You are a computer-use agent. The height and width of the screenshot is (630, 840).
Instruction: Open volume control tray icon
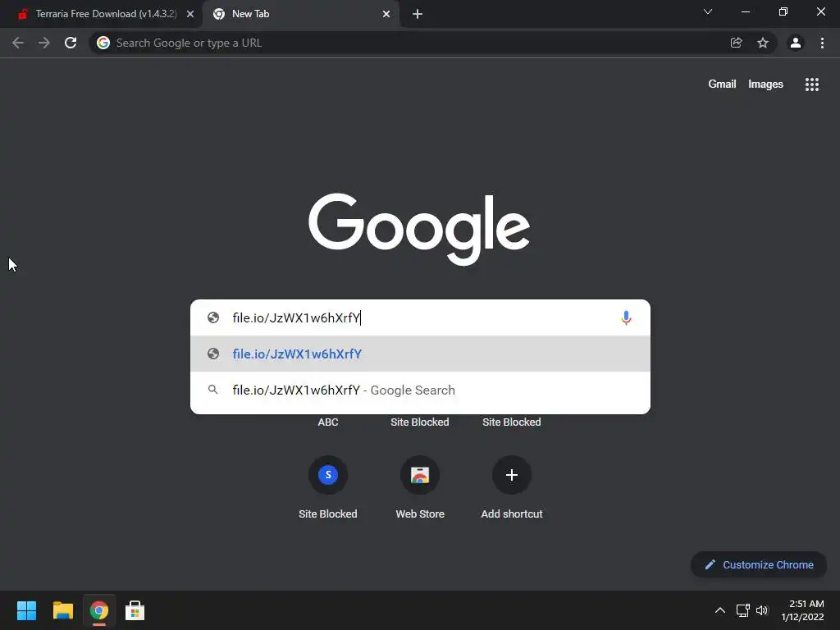tap(762, 610)
